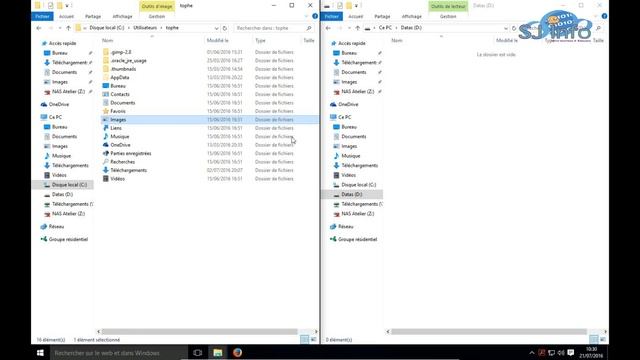Click Back arrow in right Datas window
The image size is (640, 360).
tap(328, 28)
